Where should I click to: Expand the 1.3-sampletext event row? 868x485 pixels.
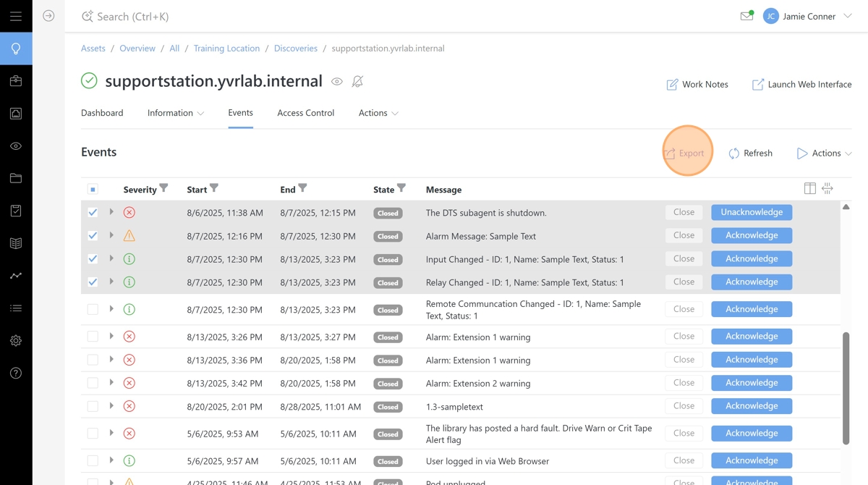pyautogui.click(x=111, y=406)
